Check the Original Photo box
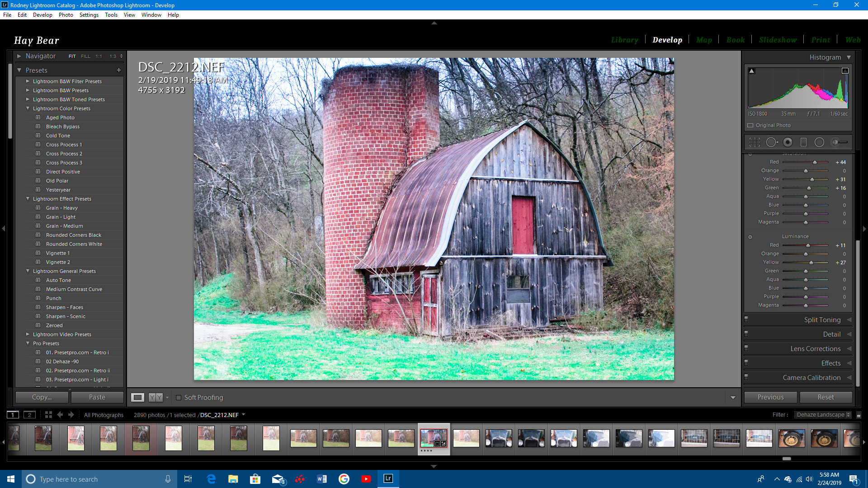Screen dimensions: 868x488 750,126
